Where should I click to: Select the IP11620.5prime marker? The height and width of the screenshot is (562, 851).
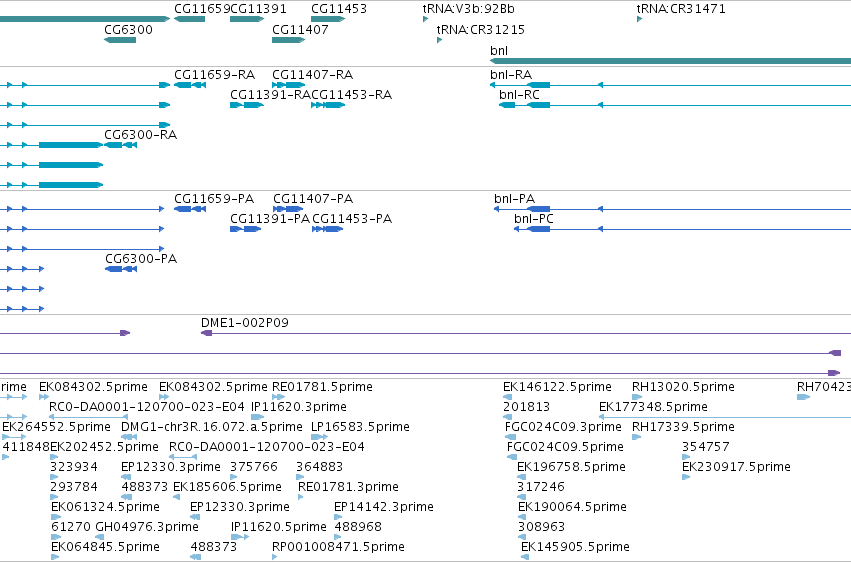tap(240, 537)
